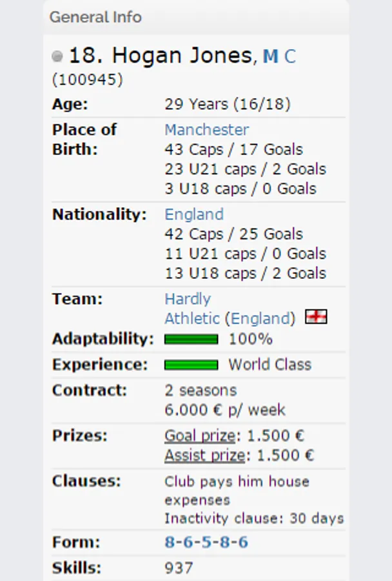Viewport: 392px width, 581px height.
Task: Click the World Class experience text
Action: click(269, 365)
